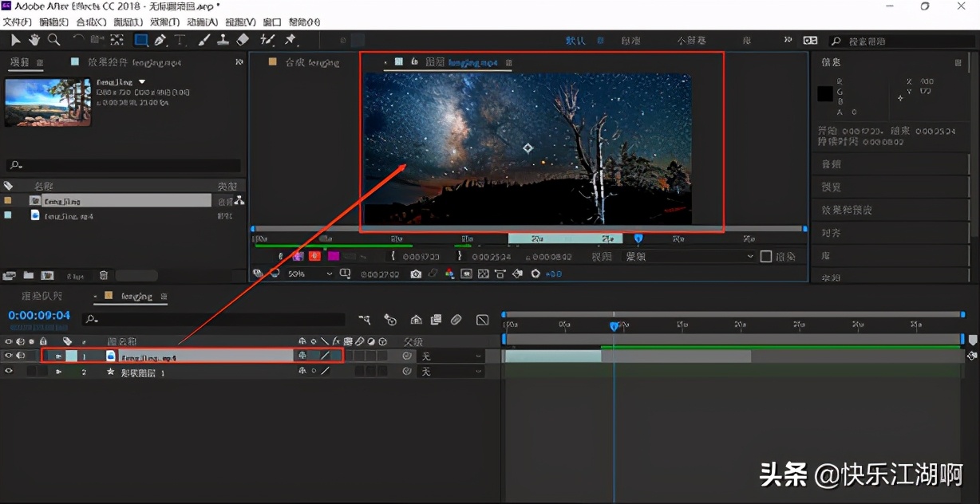Select the Pen tool
Viewport: 980px width, 504px height.
(x=161, y=40)
